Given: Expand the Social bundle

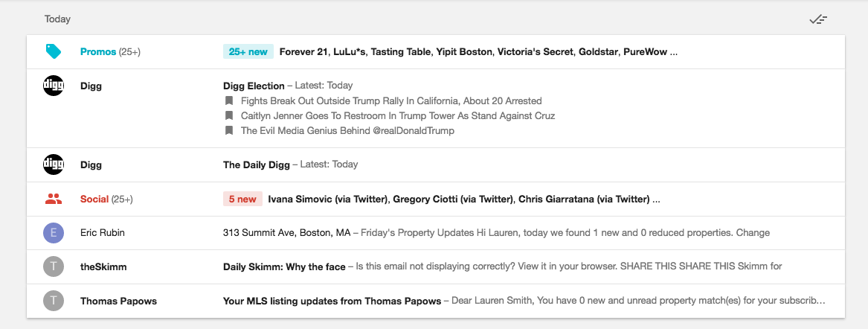Looking at the screenshot, I should pyautogui.click(x=94, y=199).
